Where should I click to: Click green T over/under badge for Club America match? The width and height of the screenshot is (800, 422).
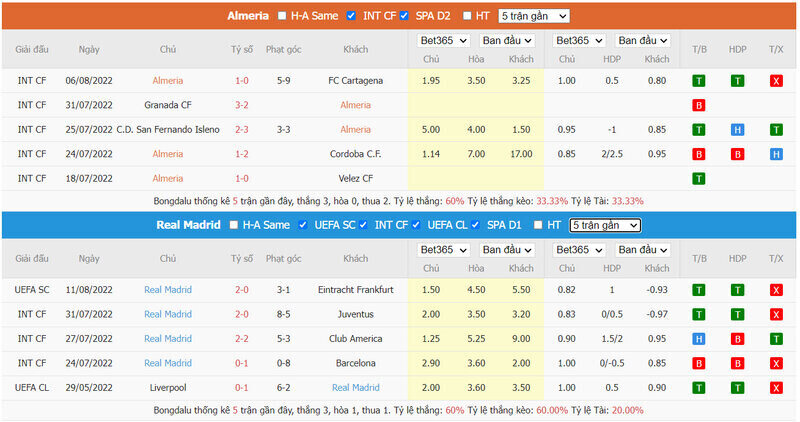point(776,339)
